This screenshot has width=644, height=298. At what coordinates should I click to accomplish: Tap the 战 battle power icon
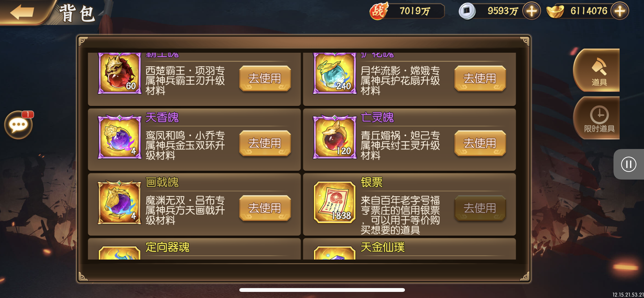(378, 11)
